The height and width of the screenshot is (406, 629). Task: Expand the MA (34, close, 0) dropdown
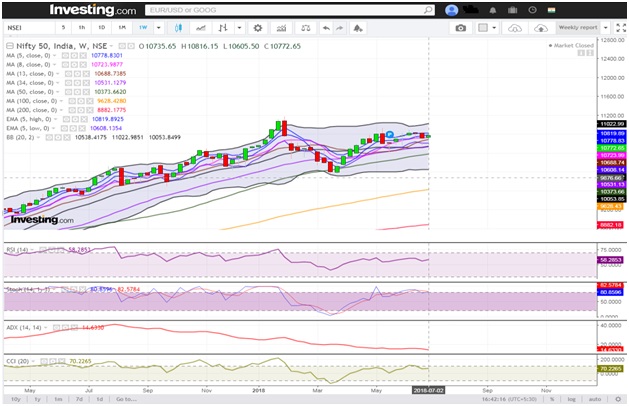point(58,83)
